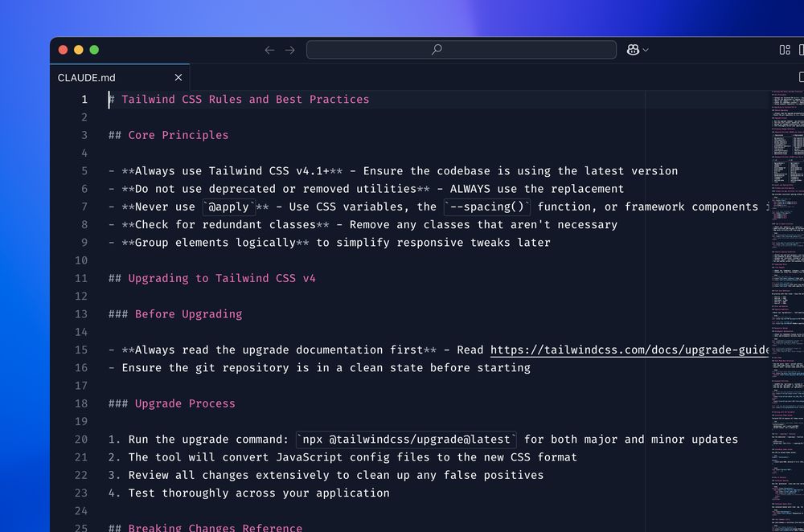Click line number 17 in the gutter
Viewport: 804px width, 532px height.
(x=81, y=386)
